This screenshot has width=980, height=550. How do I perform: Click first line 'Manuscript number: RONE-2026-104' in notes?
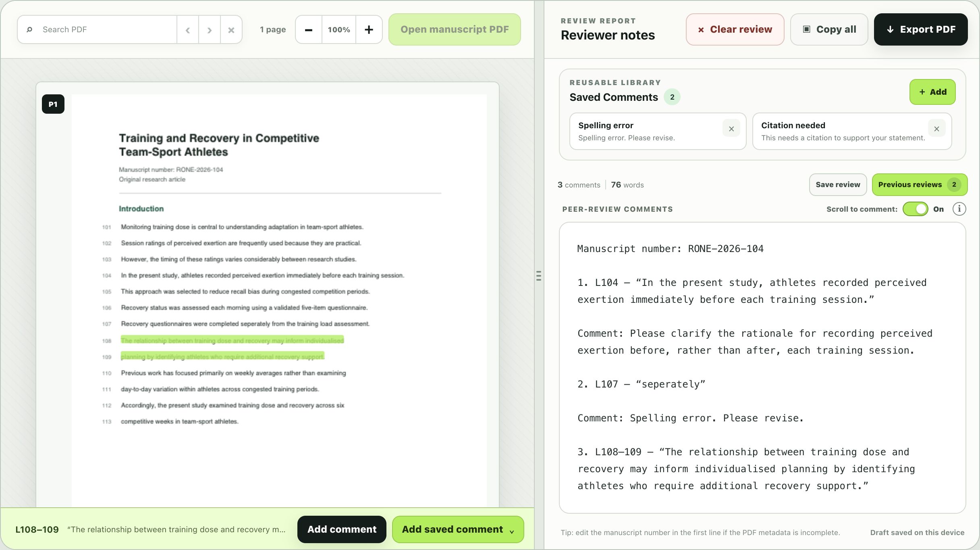[670, 249]
